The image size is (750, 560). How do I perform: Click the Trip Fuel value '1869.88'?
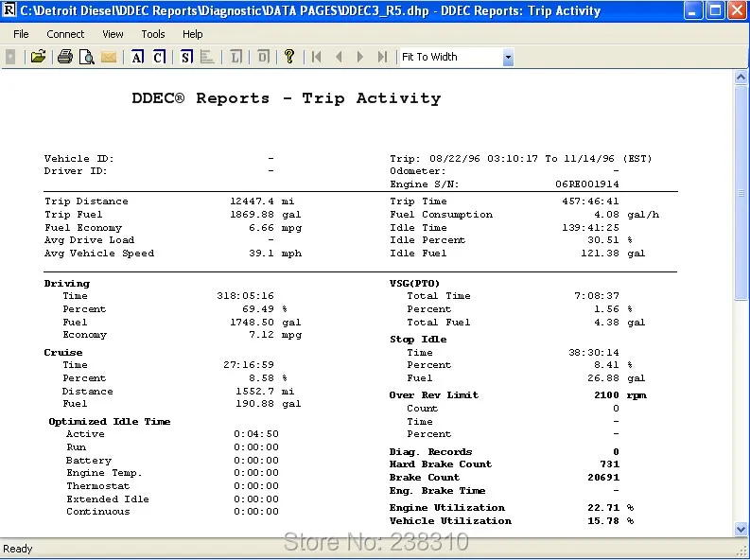coord(253,214)
